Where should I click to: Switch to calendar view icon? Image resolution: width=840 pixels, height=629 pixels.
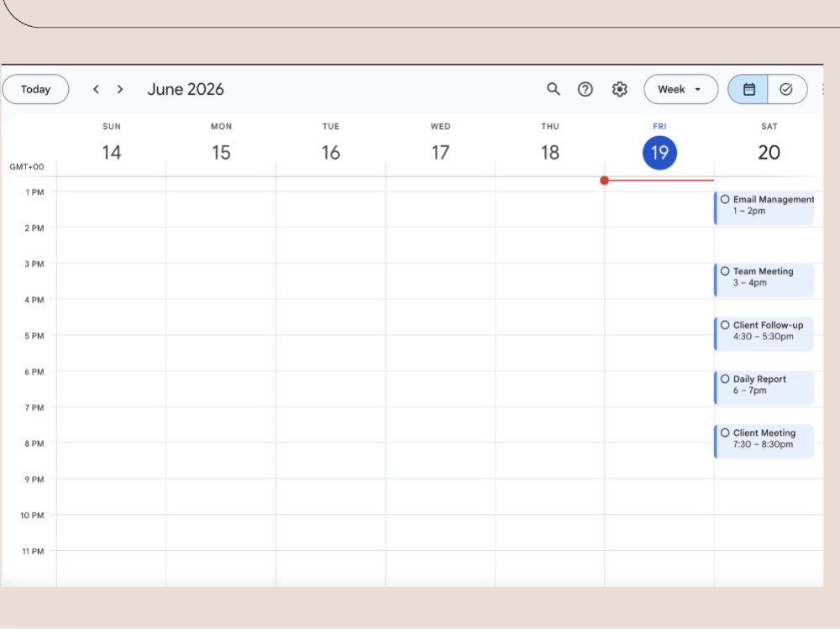(x=748, y=89)
